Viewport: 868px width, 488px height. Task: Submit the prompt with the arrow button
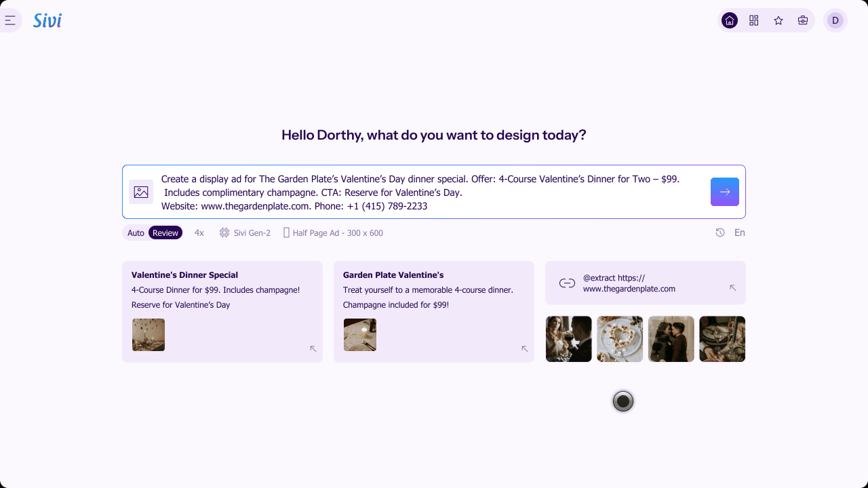pyautogui.click(x=724, y=192)
